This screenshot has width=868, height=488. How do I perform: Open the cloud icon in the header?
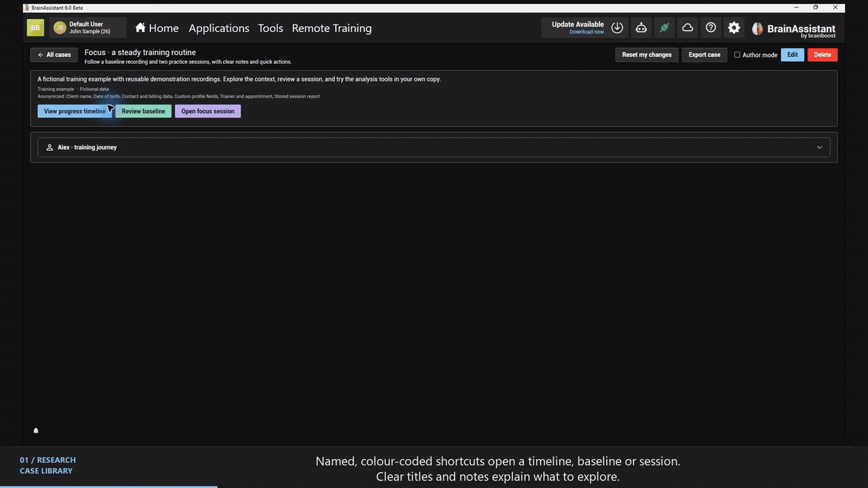pyautogui.click(x=688, y=28)
